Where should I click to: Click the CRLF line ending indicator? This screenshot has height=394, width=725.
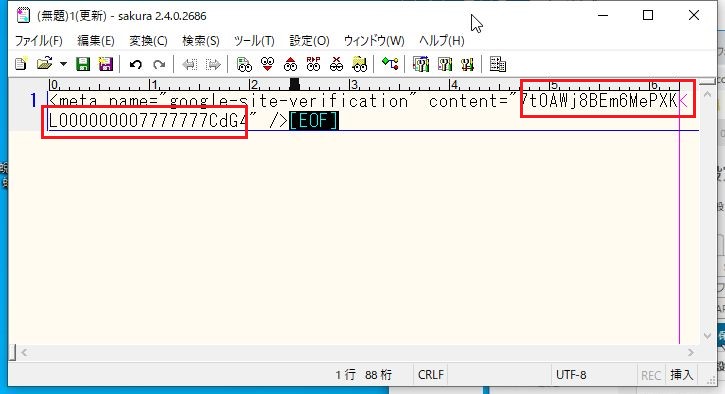pos(430,375)
